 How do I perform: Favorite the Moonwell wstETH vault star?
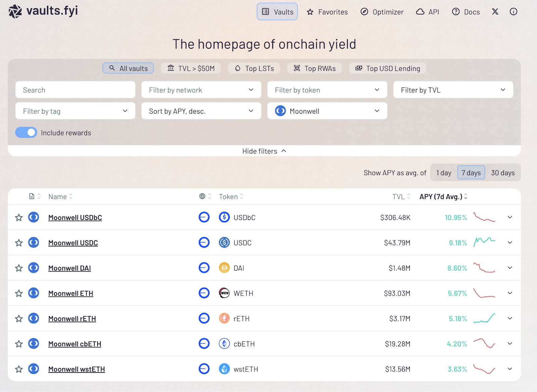19,369
